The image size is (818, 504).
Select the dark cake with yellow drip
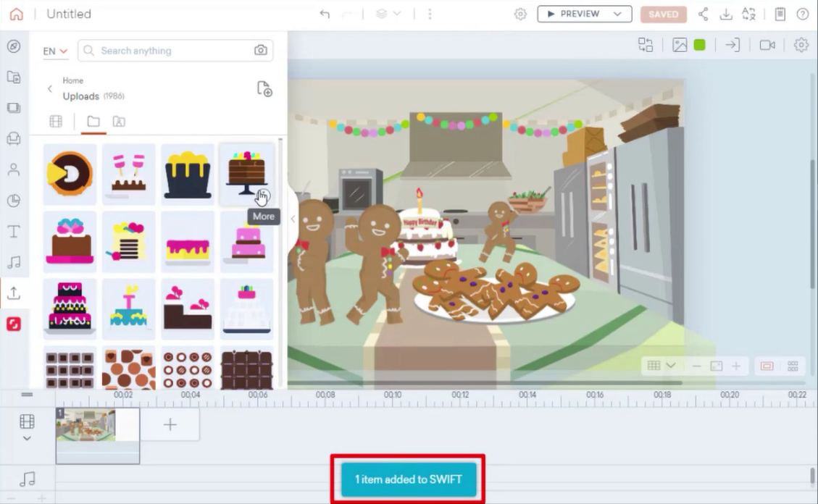point(188,174)
